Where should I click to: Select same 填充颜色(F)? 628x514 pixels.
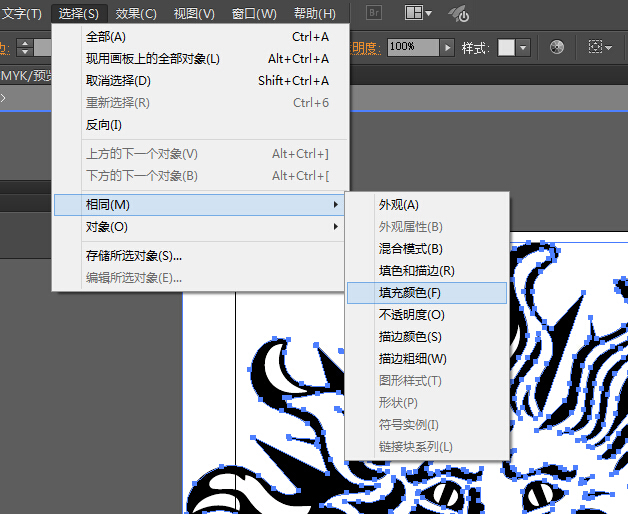pos(427,293)
